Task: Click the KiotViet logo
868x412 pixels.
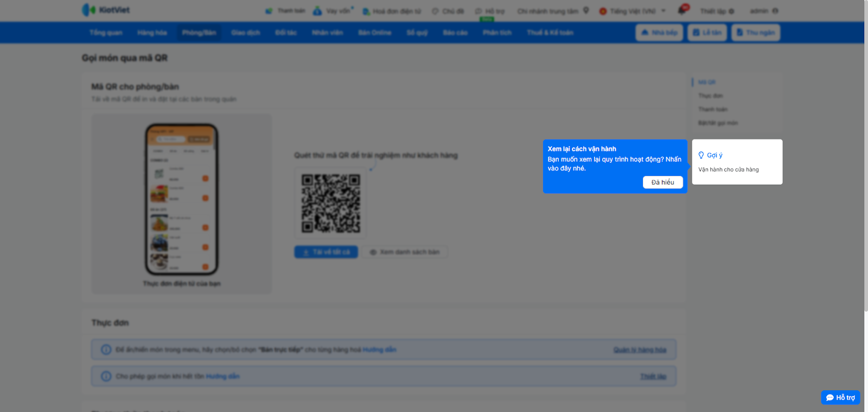Action: 106,10
